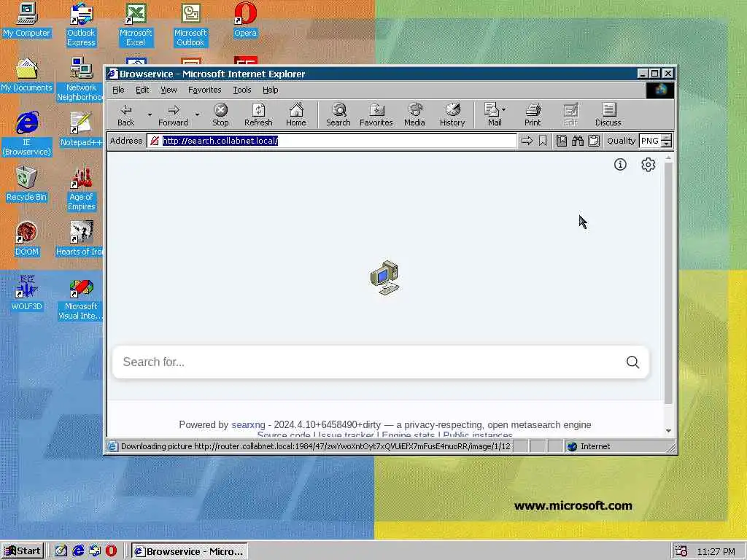
Task: Click the Start button
Action: click(23, 551)
